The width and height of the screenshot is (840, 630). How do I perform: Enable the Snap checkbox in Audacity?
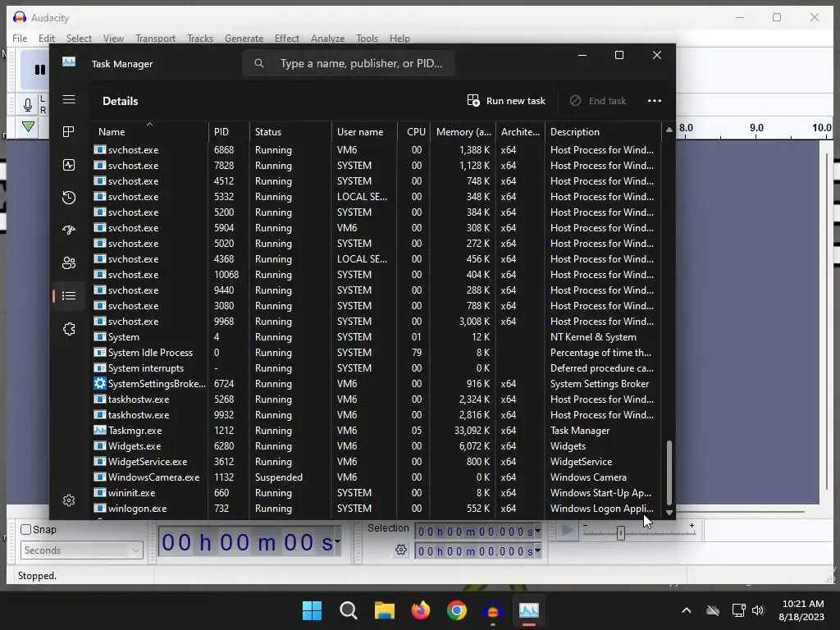25,529
